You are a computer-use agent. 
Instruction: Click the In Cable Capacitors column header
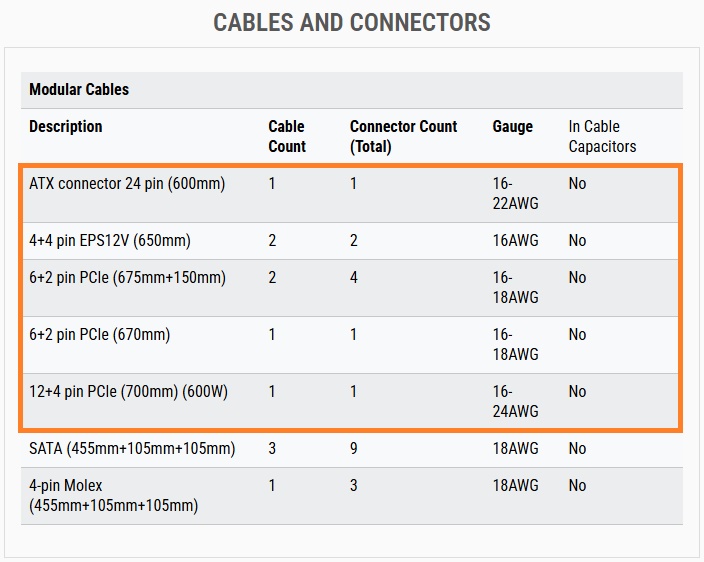pos(602,136)
